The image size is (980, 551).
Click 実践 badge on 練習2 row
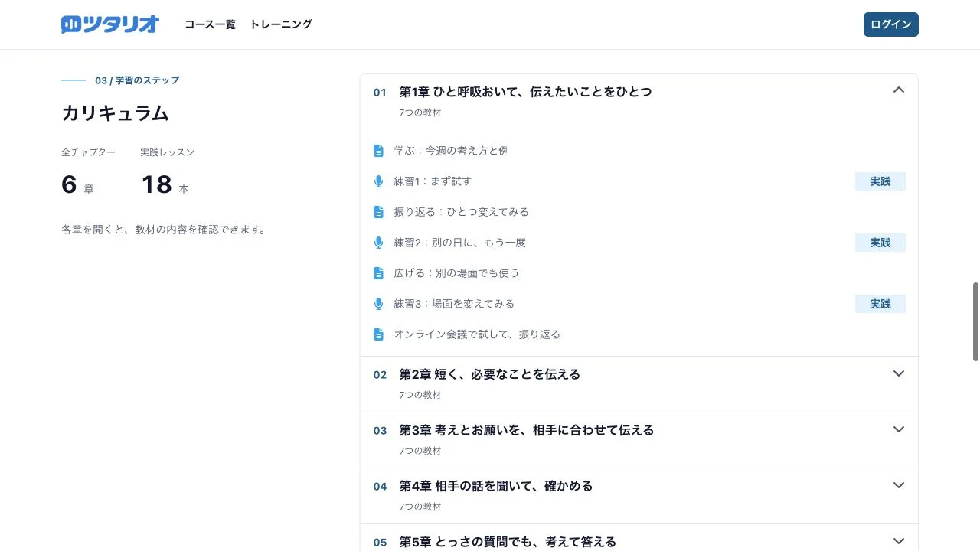880,243
